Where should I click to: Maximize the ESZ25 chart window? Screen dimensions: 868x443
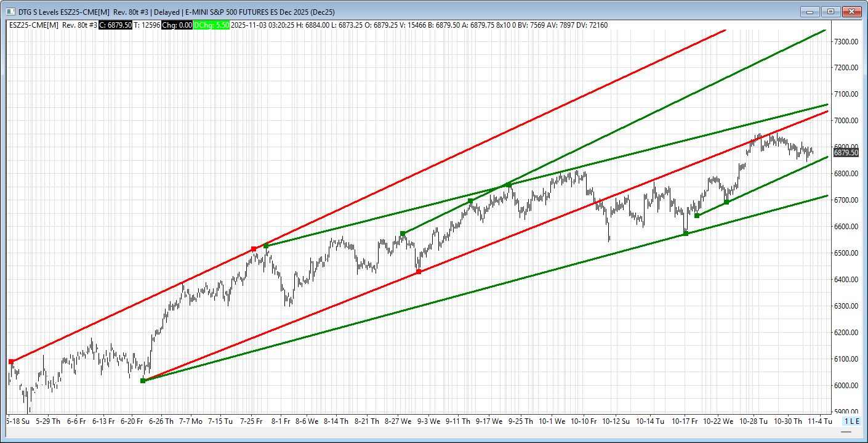click(x=830, y=12)
